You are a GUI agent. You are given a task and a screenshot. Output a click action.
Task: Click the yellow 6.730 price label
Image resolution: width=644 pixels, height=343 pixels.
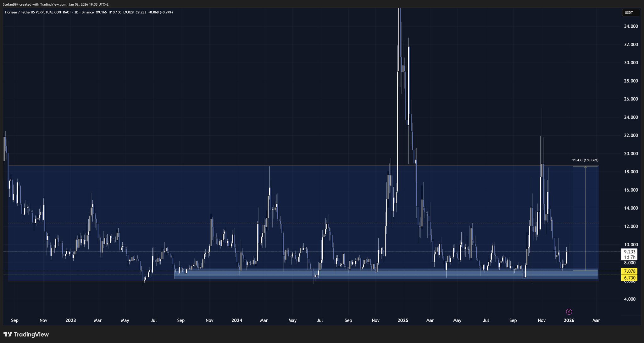tap(630, 278)
